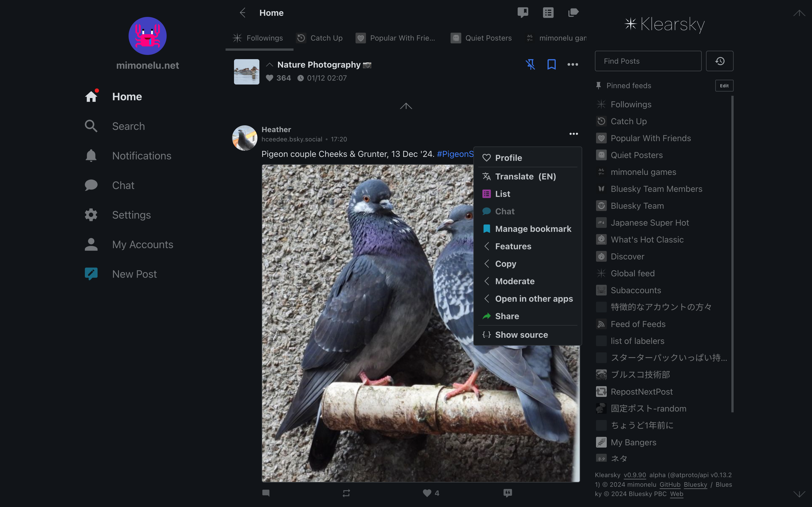Image resolution: width=812 pixels, height=507 pixels.
Task: Expand the Moderate submenu
Action: 514,281
